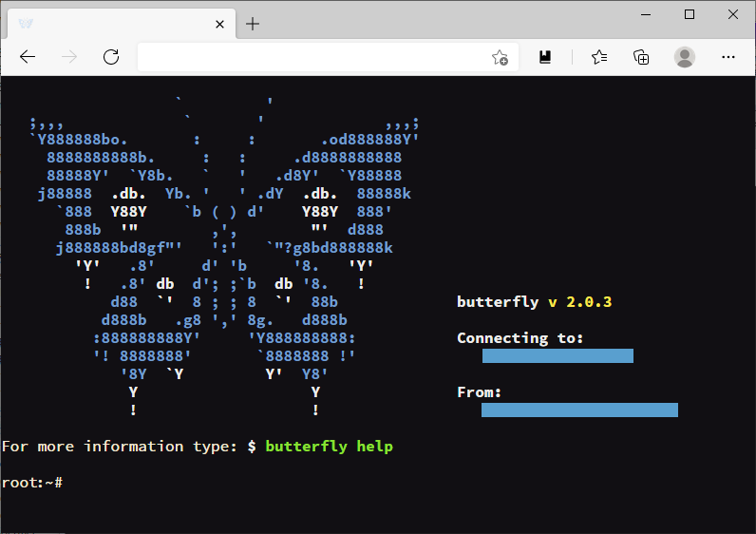This screenshot has width=756, height=534.
Task: Select the butterfly terminal tab
Action: pos(122,24)
